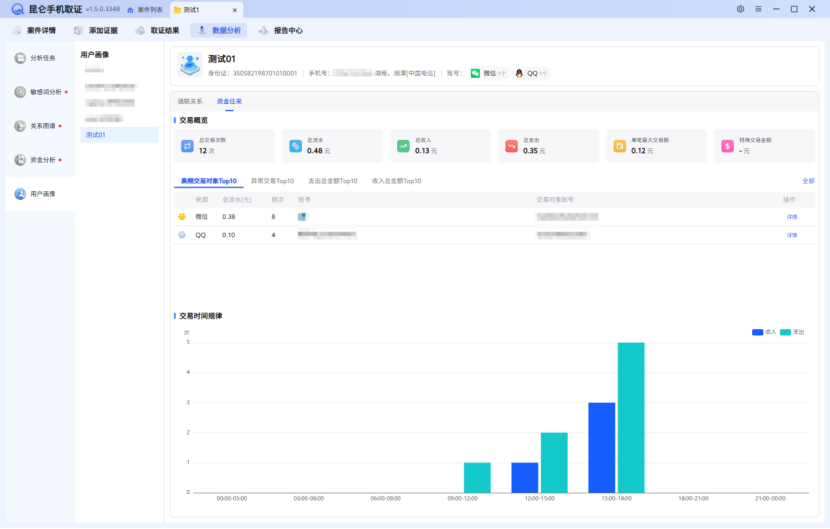Click the 交易概览 section heading
830x529 pixels.
point(193,121)
